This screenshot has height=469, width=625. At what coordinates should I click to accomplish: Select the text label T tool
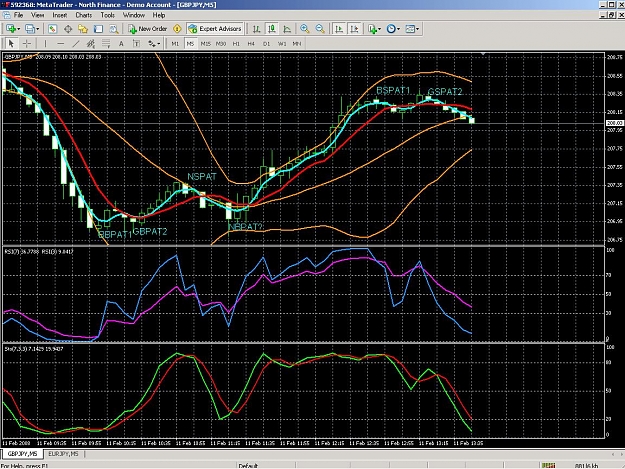[136, 43]
